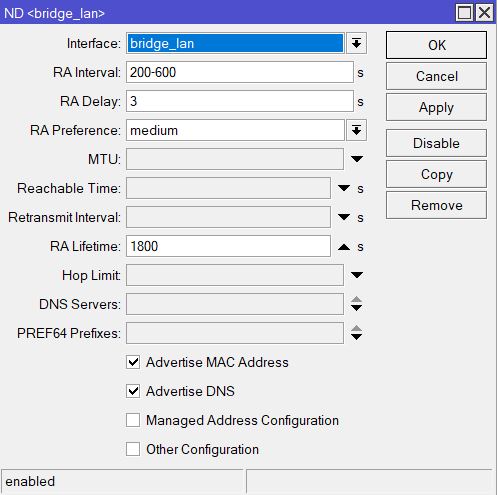Remove DNS Servers entry with up arrow
Viewport: 497px width, 495px height.
[356, 299]
